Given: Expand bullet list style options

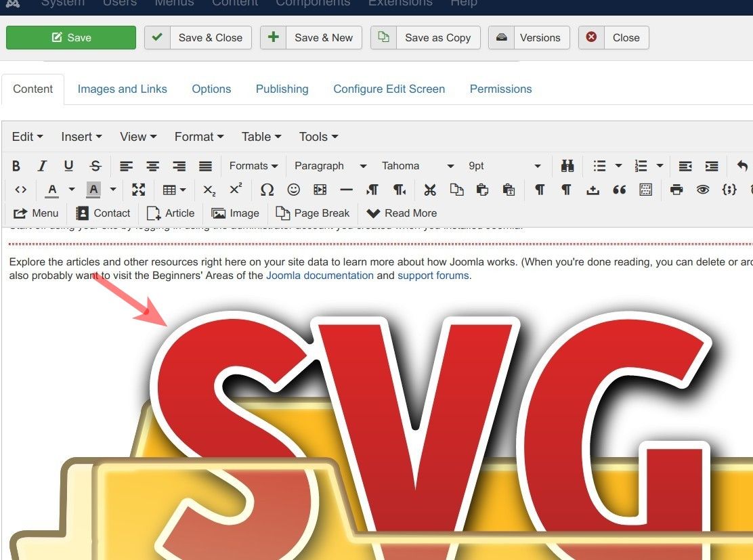Looking at the screenshot, I should pyautogui.click(x=618, y=166).
